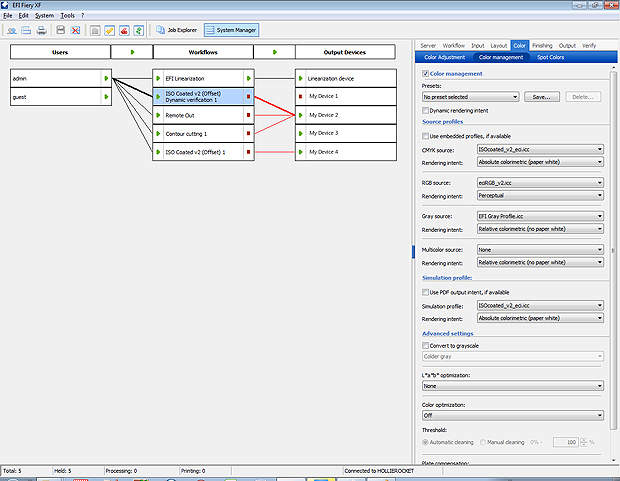Click right green arrow of EFI Linearization workflow

(x=248, y=78)
